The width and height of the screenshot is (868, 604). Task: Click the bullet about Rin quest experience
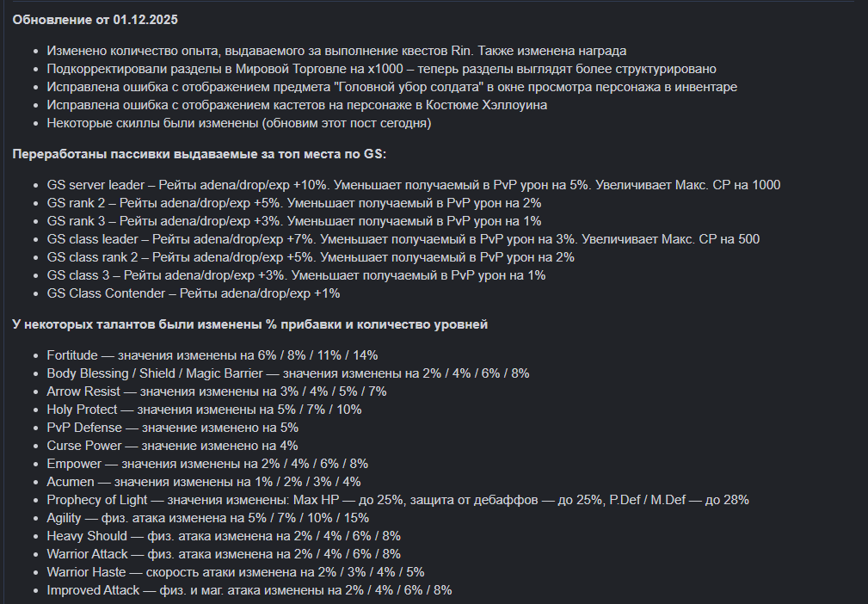coord(336,51)
